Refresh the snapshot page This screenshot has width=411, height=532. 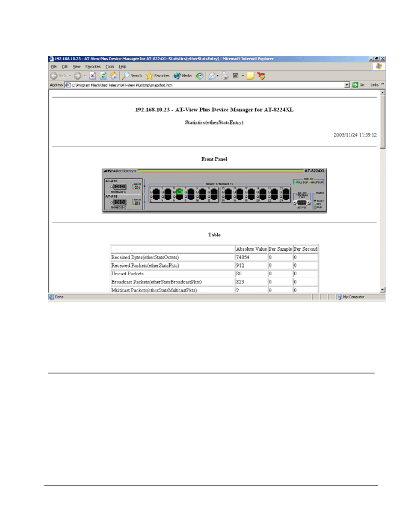(x=103, y=76)
